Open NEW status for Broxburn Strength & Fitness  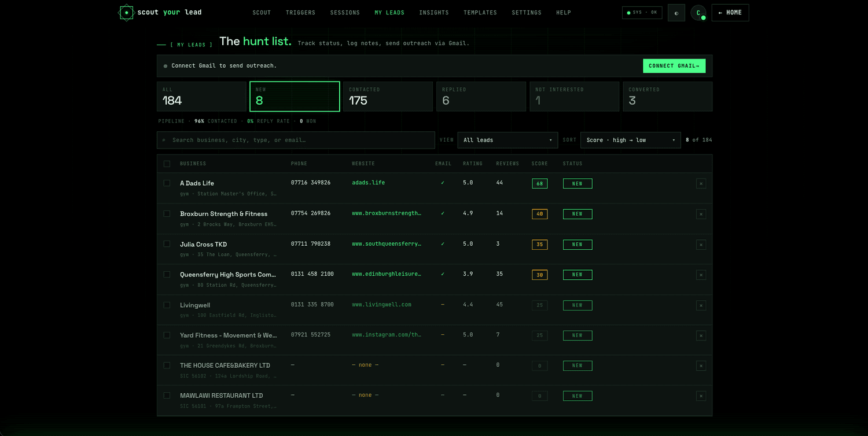coord(577,214)
